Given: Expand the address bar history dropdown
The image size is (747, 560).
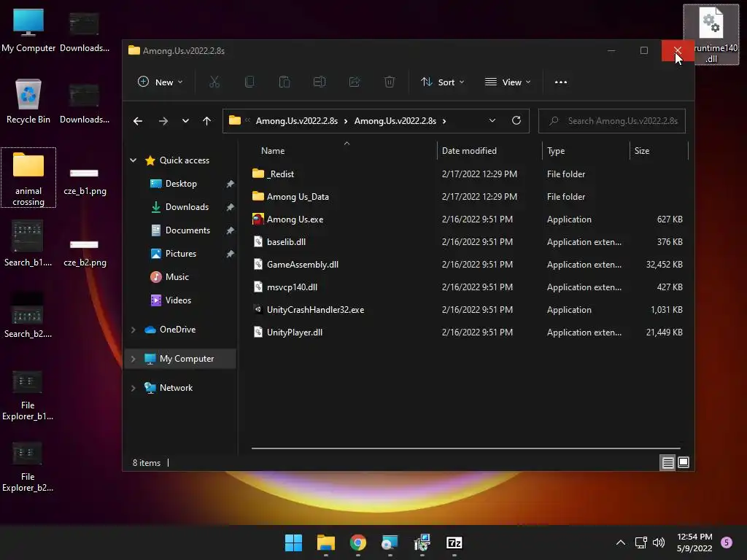Looking at the screenshot, I should tap(492, 120).
